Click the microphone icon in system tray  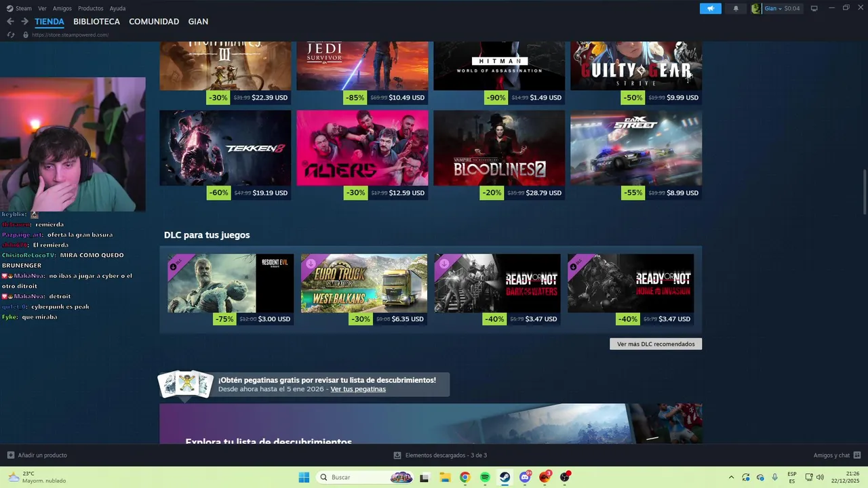tap(775, 477)
